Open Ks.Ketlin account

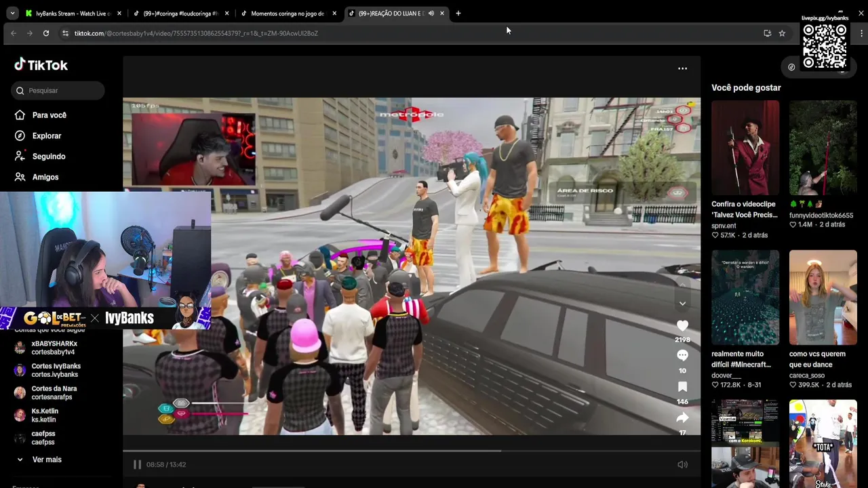point(45,415)
